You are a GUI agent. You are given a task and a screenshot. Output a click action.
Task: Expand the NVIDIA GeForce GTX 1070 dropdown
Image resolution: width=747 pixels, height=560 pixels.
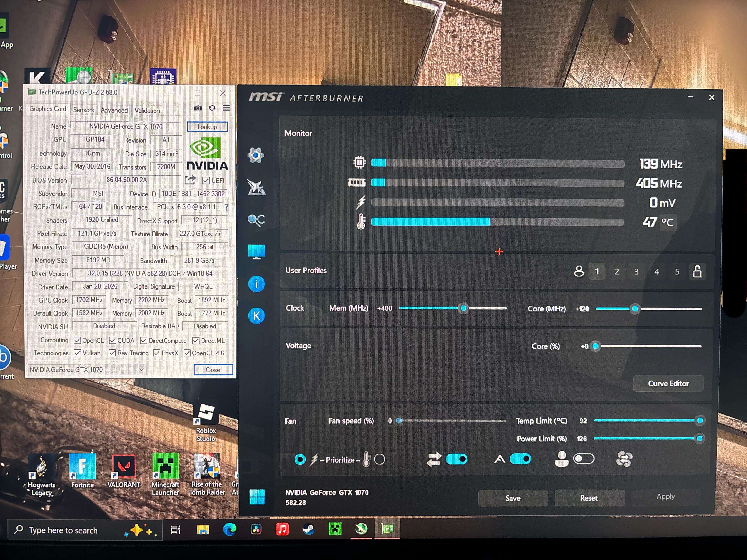coord(141,370)
